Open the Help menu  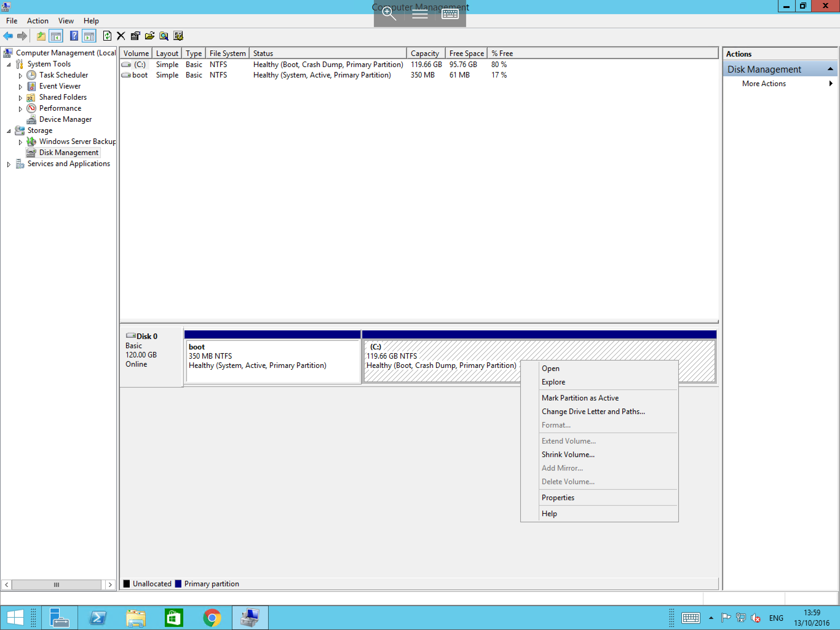pyautogui.click(x=91, y=21)
